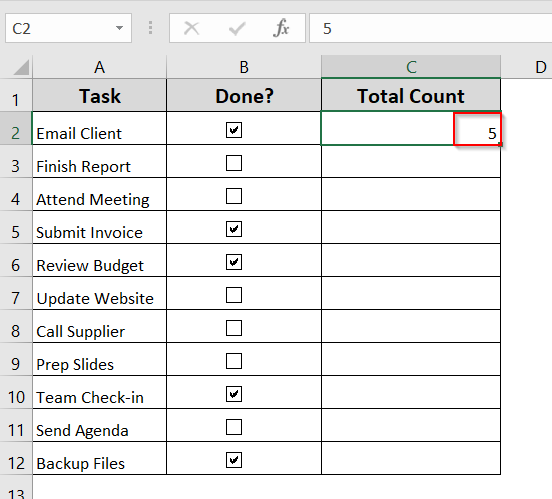
Task: Uncheck the Email Client checkbox
Action: pos(234,130)
